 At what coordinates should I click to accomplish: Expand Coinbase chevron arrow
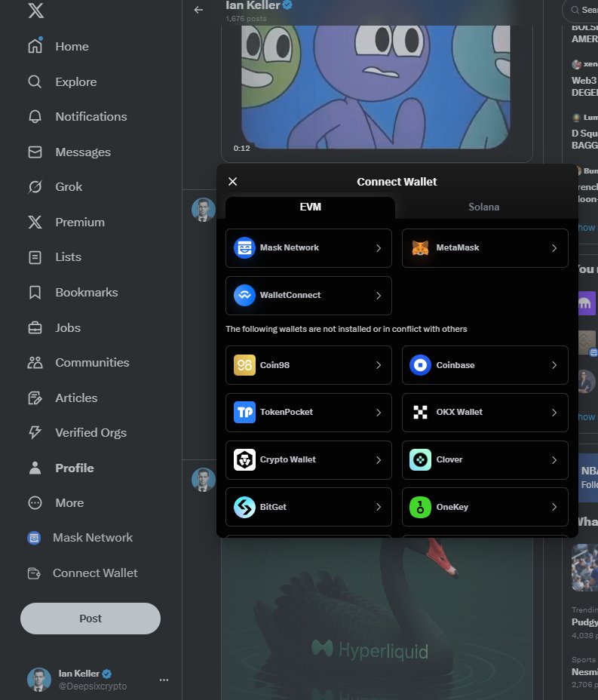[554, 365]
